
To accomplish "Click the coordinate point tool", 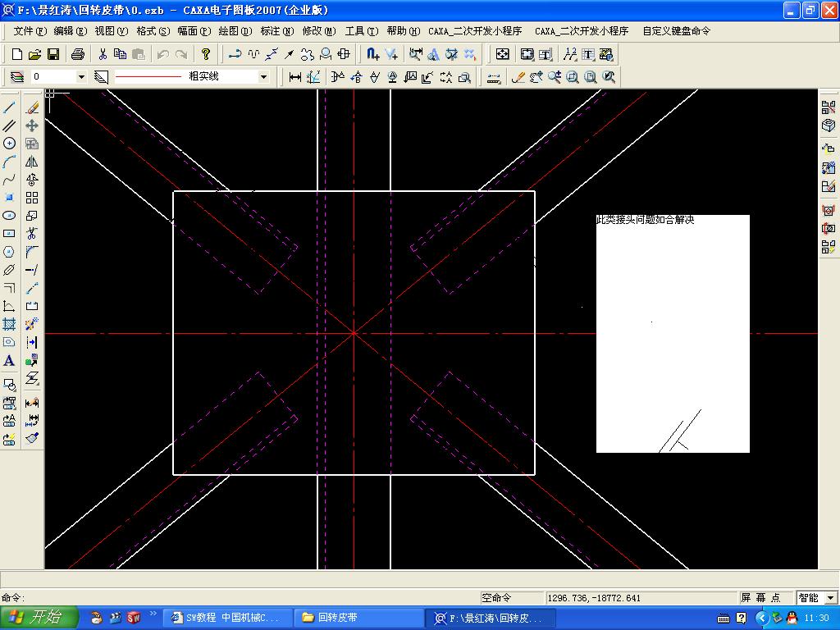I will click(x=9, y=197).
